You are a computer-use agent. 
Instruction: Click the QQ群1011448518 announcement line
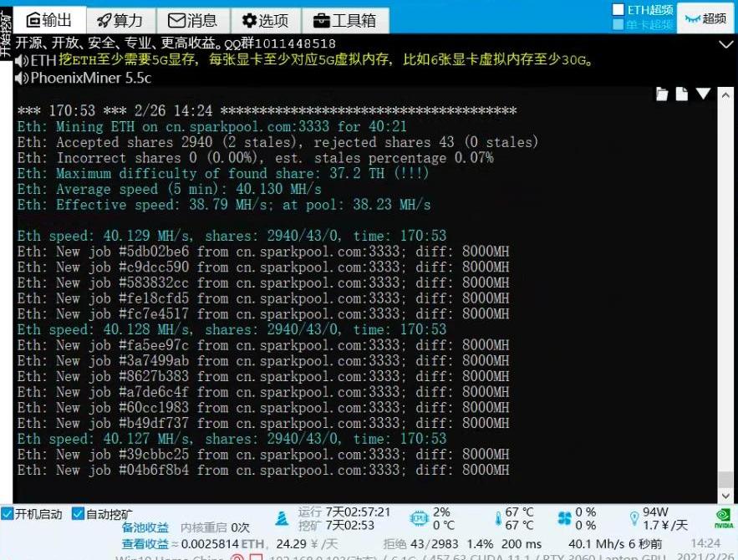point(176,43)
